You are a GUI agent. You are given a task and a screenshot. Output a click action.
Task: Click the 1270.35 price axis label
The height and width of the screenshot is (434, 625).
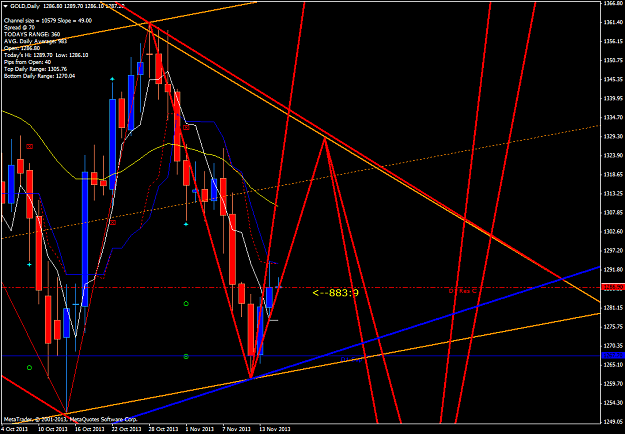click(x=613, y=346)
